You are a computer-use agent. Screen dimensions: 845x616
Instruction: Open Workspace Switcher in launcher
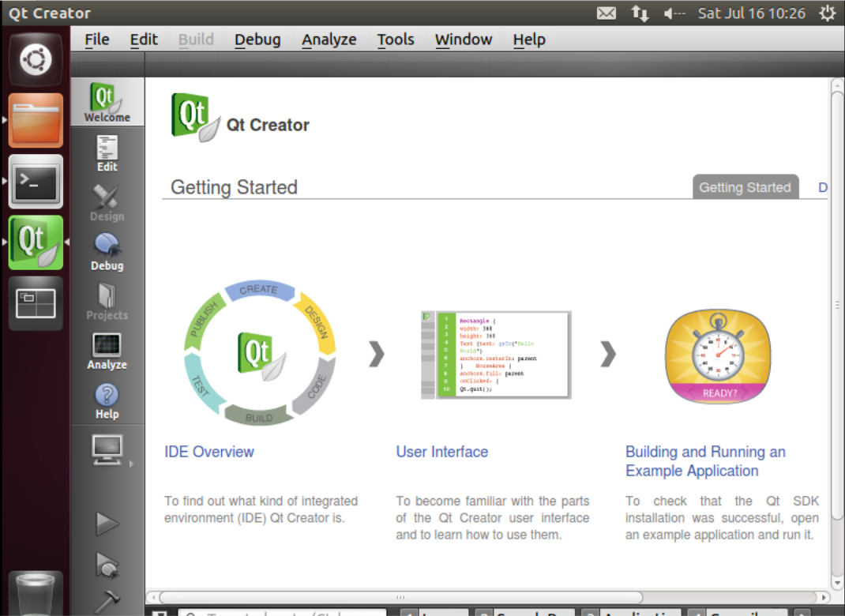(x=36, y=303)
